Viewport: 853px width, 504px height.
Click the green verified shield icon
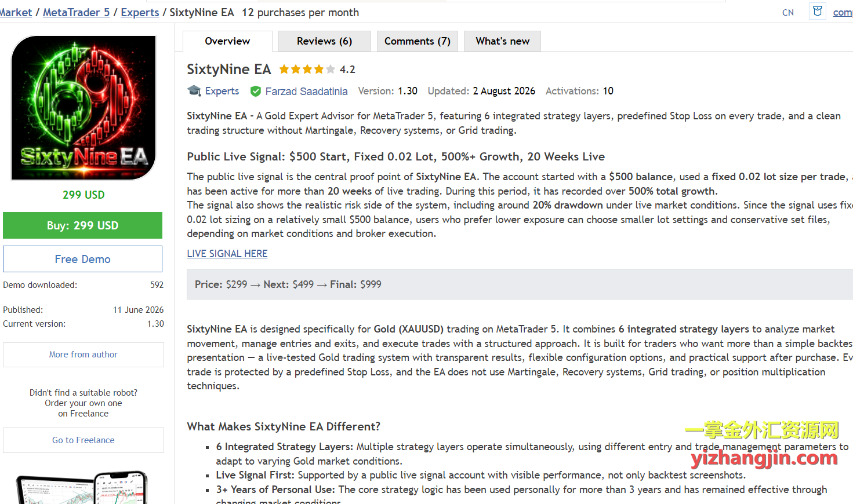[x=255, y=91]
